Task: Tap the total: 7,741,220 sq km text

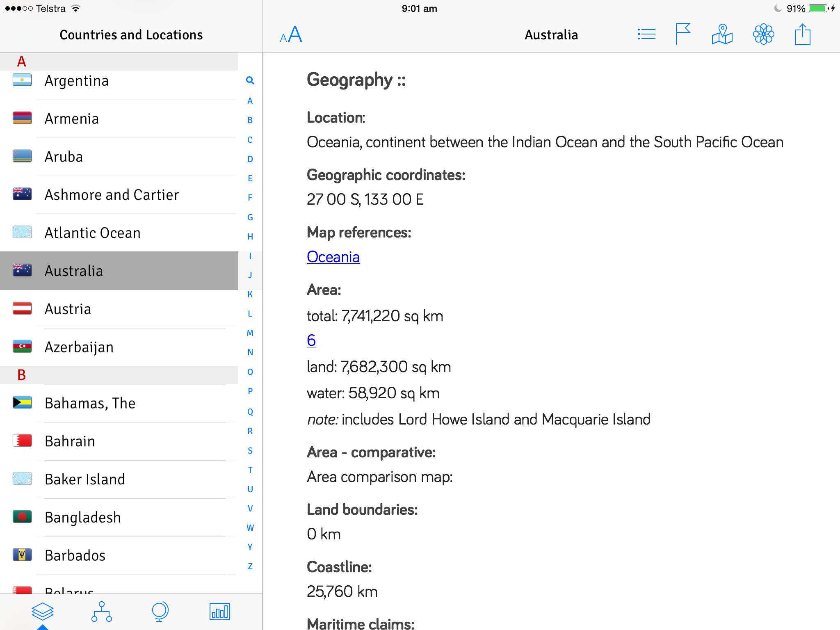Action: coord(375,316)
